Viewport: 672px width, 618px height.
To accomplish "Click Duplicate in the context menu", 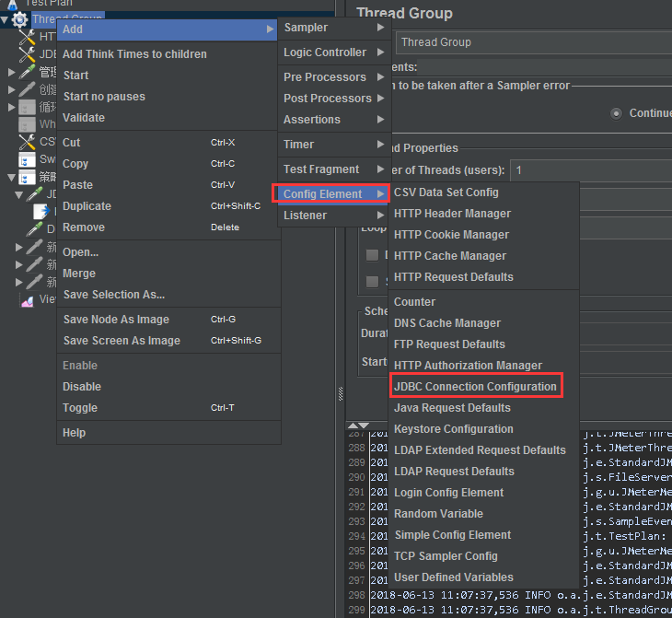I will click(87, 206).
